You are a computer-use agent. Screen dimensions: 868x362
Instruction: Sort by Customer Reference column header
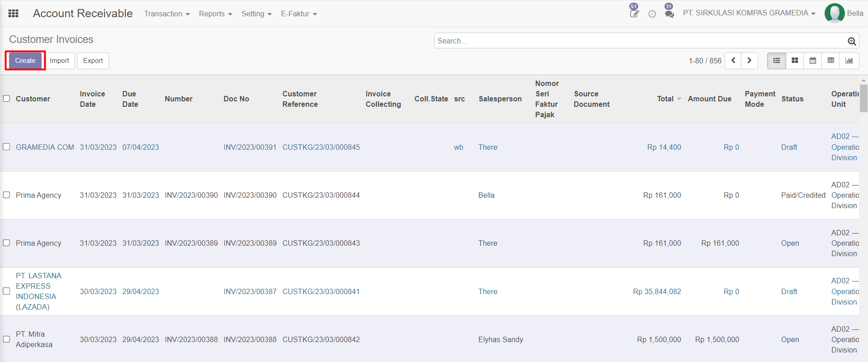(300, 99)
